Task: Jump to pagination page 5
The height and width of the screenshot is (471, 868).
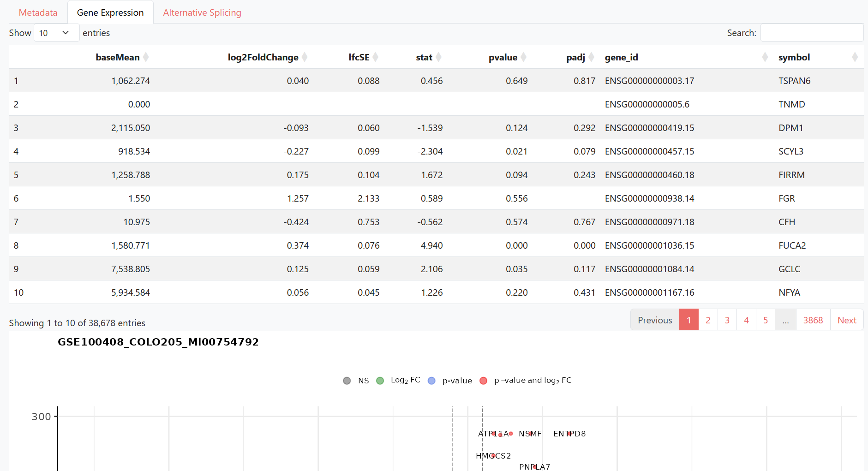Action: click(766, 320)
